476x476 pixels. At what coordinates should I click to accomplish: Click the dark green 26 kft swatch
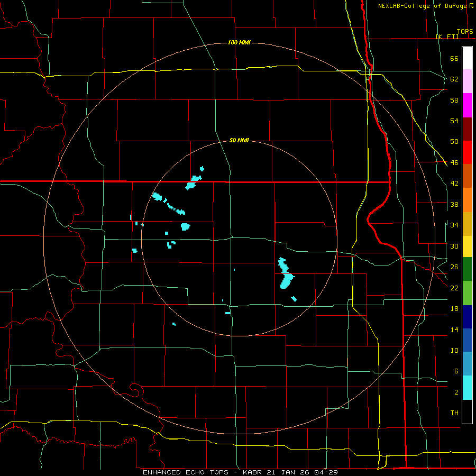(x=467, y=269)
